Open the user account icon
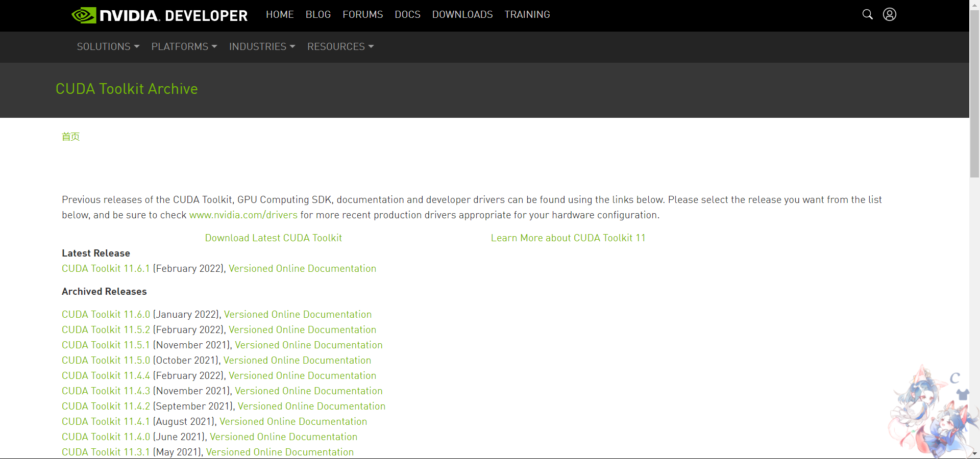The image size is (980, 459). point(890,14)
